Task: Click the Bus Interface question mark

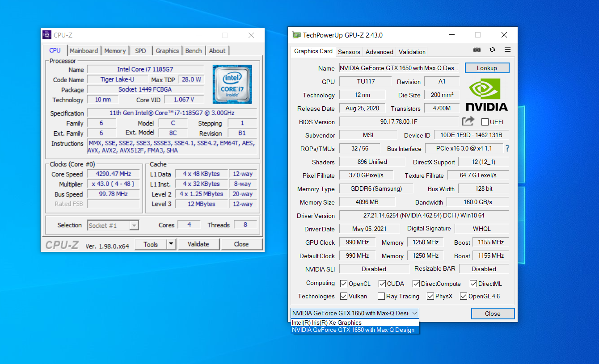Action: click(507, 148)
